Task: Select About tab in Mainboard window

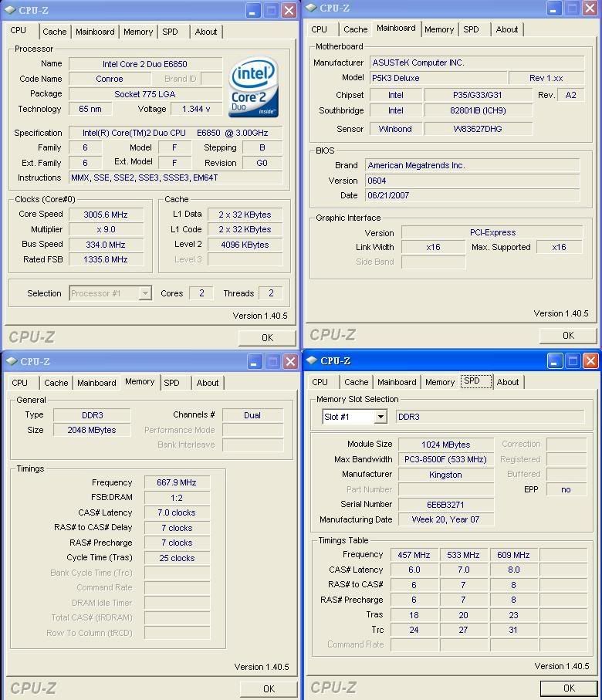Action: (507, 29)
